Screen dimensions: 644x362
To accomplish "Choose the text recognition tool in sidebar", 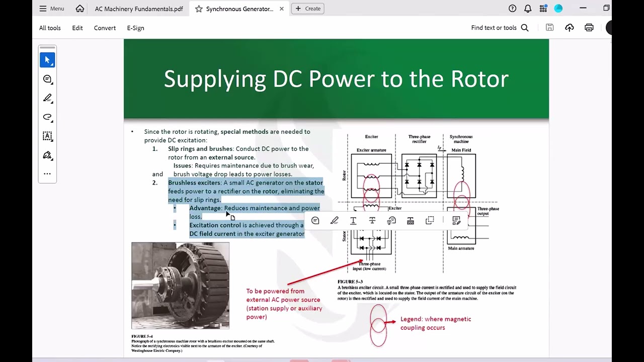I will click(x=47, y=136).
